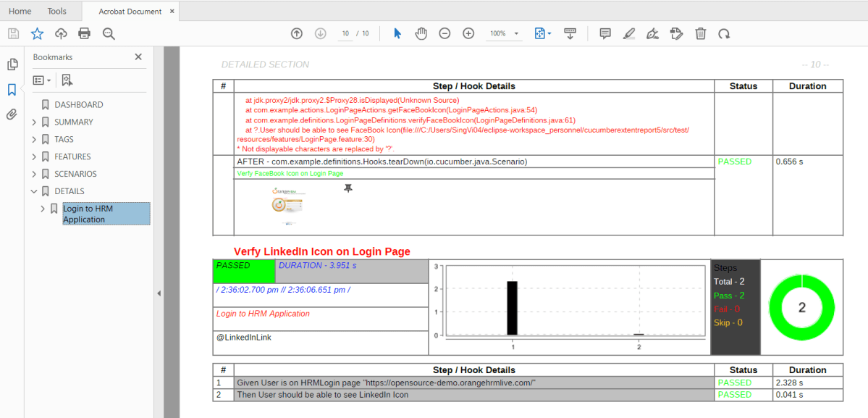
Task: Expand the SUMMARY bookmark
Action: click(34, 122)
